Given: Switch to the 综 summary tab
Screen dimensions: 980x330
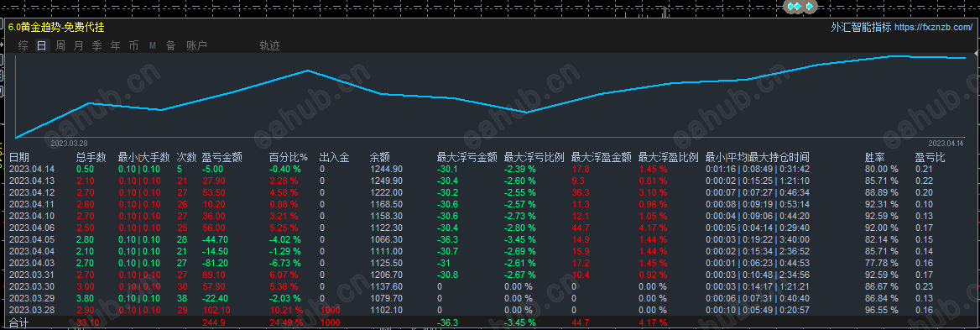Looking at the screenshot, I should [23, 45].
